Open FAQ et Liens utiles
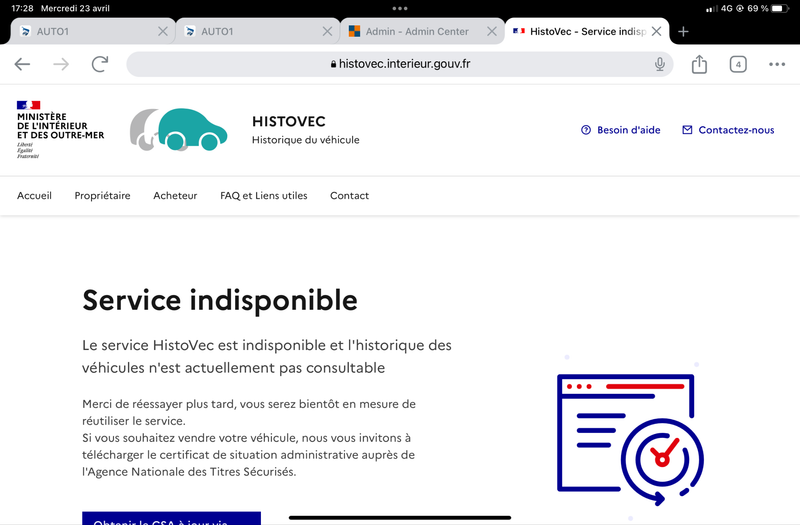Screen dimensions: 800x525 [x=264, y=195]
